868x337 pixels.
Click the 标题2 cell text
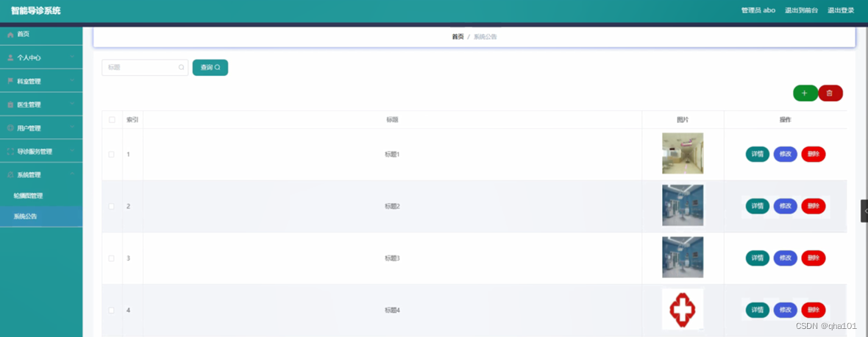[392, 207]
